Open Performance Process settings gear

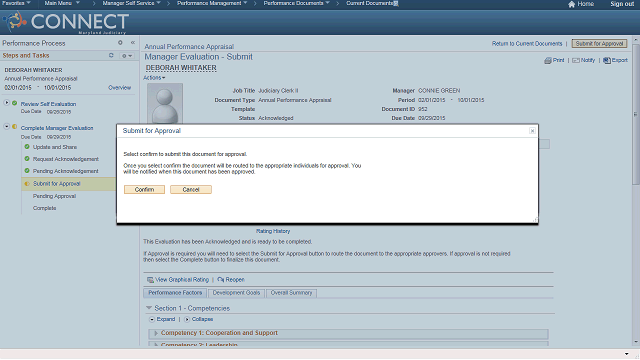120,42
